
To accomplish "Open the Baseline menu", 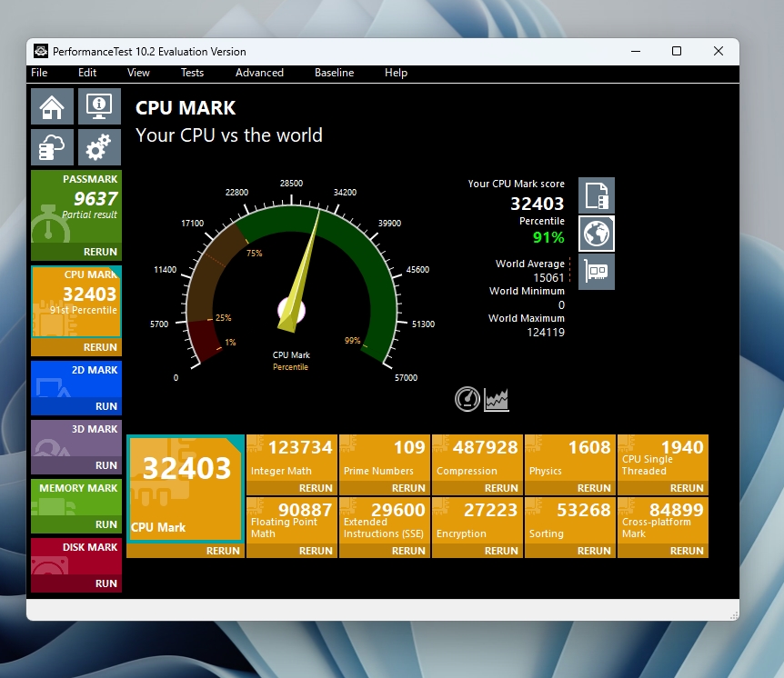I will 334,73.
